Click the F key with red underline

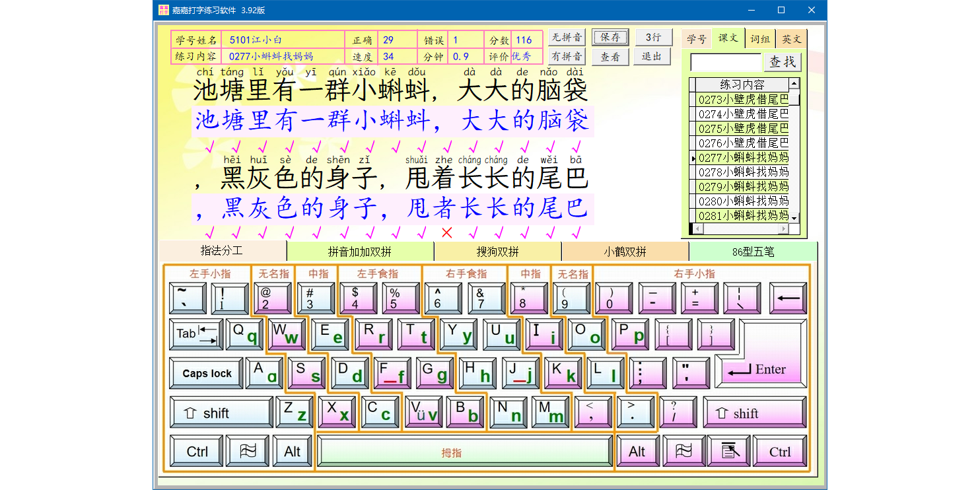click(392, 374)
